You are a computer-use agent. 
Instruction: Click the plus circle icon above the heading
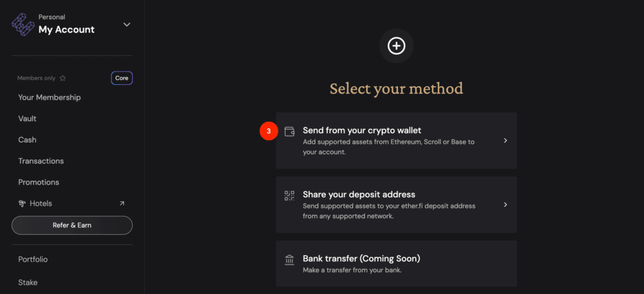(x=396, y=46)
